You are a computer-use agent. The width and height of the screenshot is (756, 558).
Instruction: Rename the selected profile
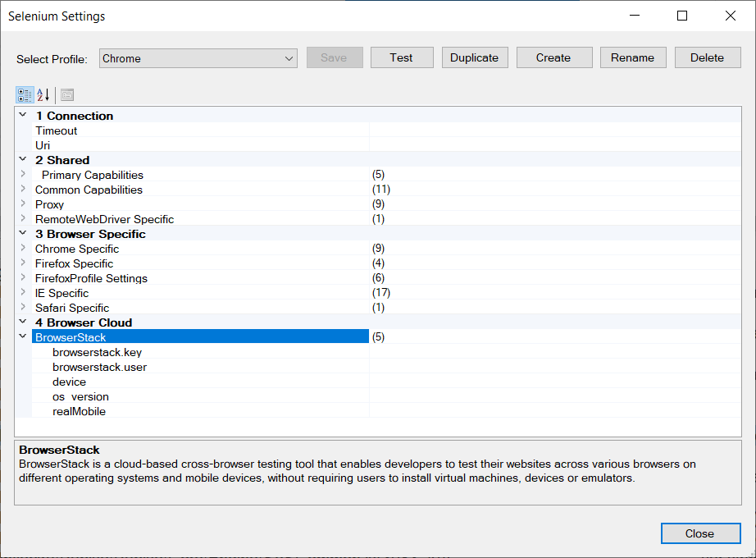pos(632,57)
